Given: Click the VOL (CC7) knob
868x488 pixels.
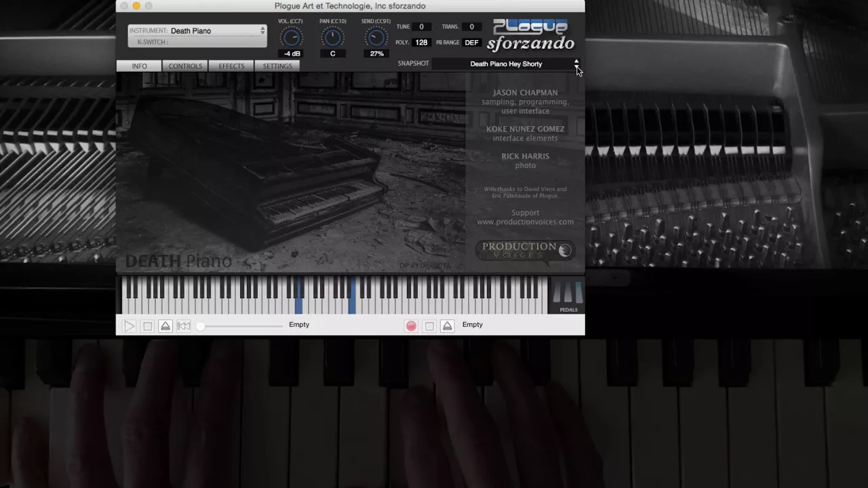Looking at the screenshot, I should click(291, 37).
